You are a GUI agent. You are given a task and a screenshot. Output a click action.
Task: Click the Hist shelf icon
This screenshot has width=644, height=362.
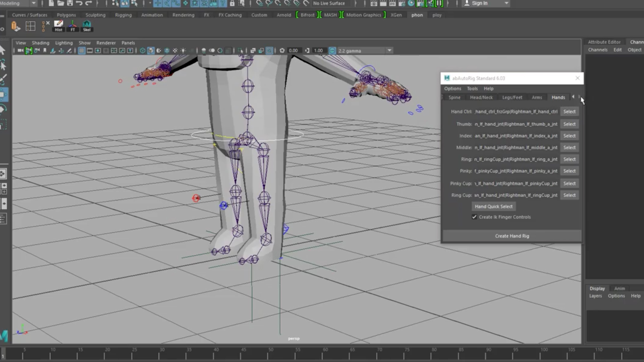(x=59, y=26)
